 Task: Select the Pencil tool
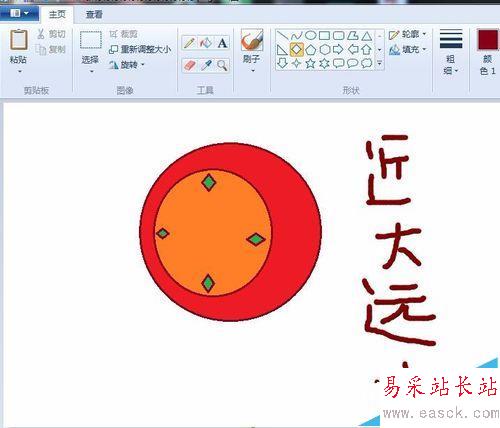(189, 43)
